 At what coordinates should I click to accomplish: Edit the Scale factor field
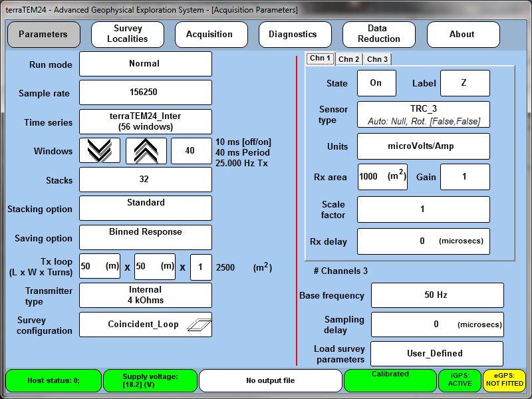pyautogui.click(x=424, y=209)
